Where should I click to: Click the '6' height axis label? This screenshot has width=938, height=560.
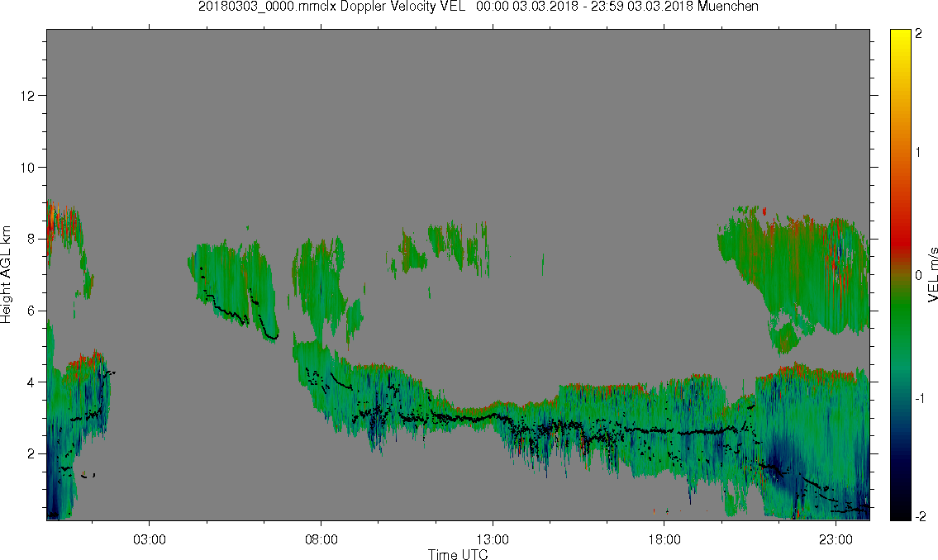(31, 311)
